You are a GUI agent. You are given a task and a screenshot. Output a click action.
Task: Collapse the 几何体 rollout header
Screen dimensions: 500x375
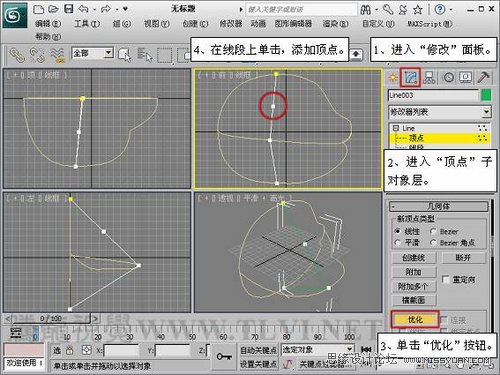point(438,206)
